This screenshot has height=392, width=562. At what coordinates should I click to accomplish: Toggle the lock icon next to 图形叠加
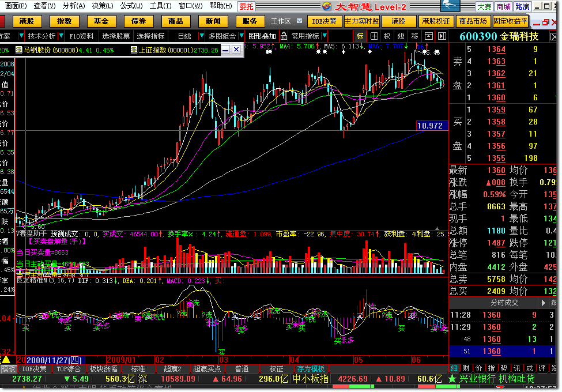coord(284,36)
